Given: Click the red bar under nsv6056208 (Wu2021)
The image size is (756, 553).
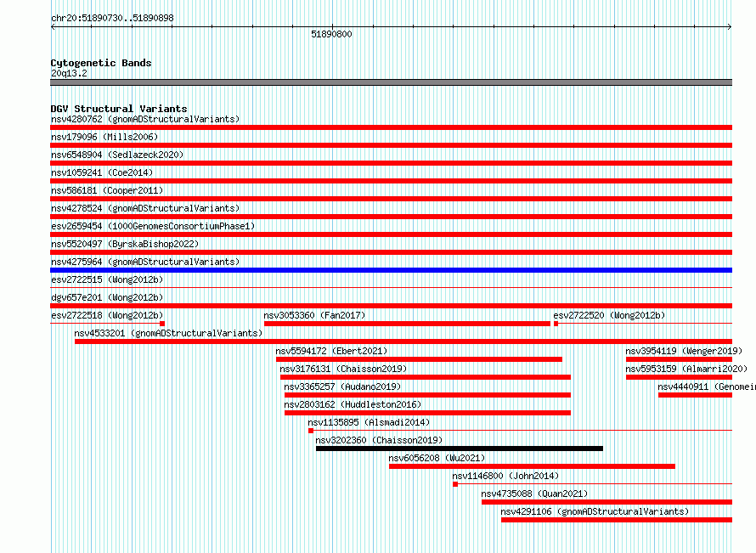Looking at the screenshot, I should point(533,466).
